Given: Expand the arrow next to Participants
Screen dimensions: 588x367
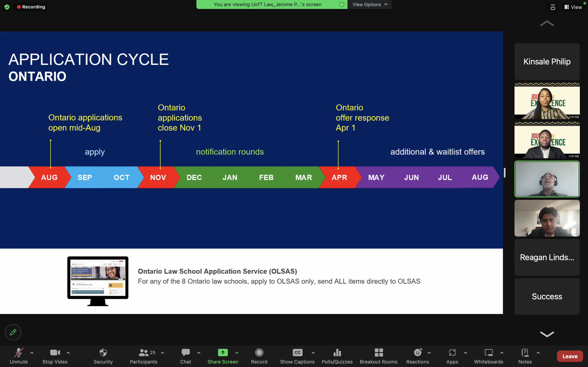Looking at the screenshot, I should (163, 353).
